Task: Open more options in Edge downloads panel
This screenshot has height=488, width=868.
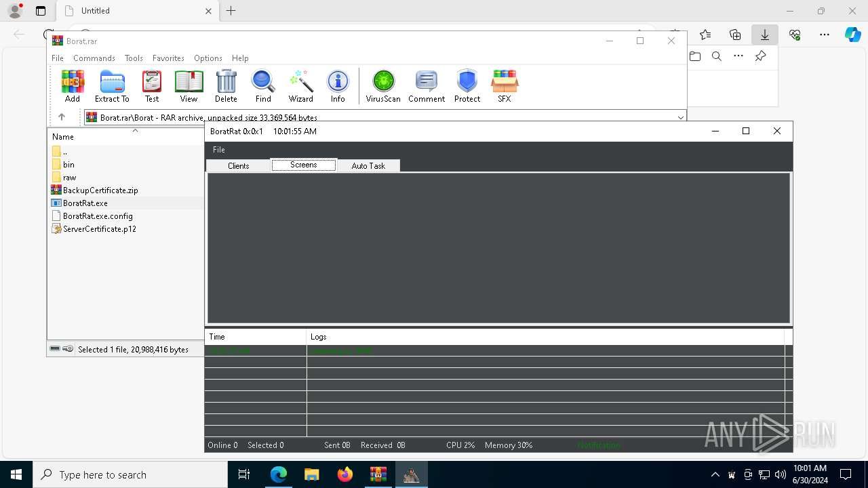Action: [x=738, y=56]
